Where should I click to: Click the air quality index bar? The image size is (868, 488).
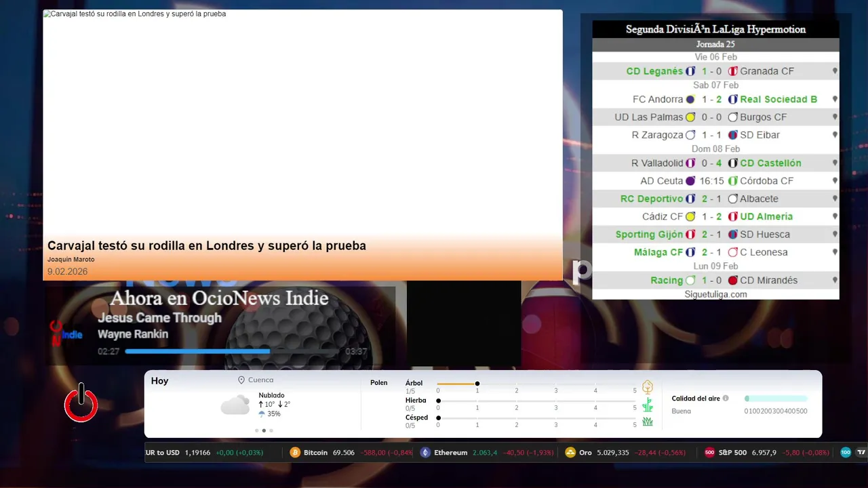pos(776,399)
